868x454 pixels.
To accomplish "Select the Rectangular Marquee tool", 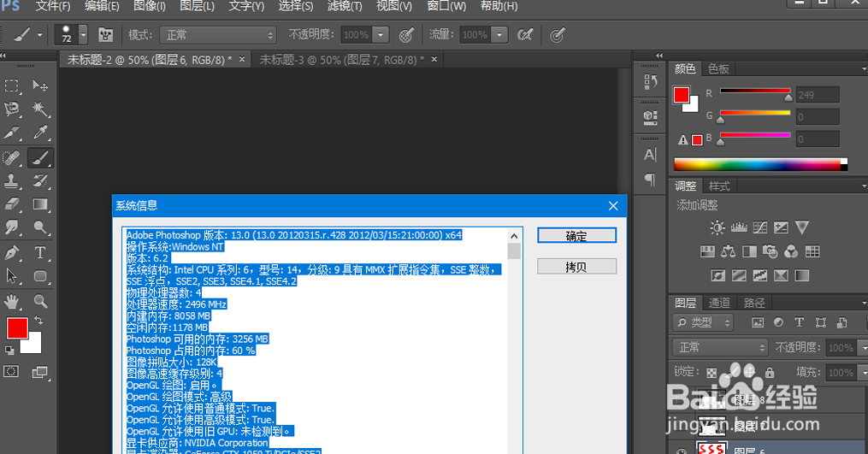I will (12, 85).
